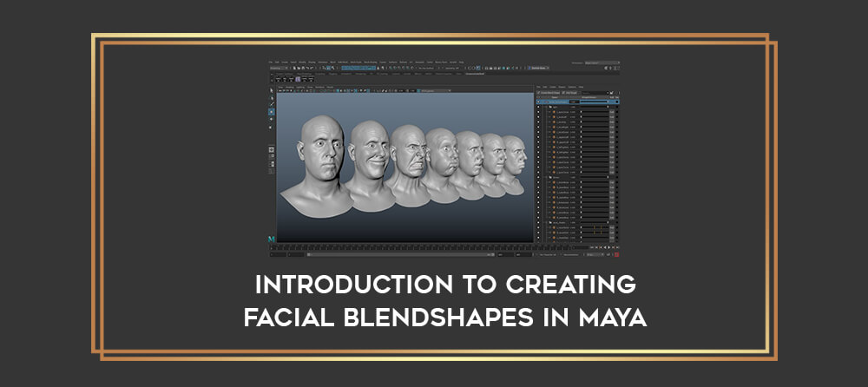This screenshot has width=868, height=387.
Task: Click Edit button on first target row
Action: [x=612, y=112]
